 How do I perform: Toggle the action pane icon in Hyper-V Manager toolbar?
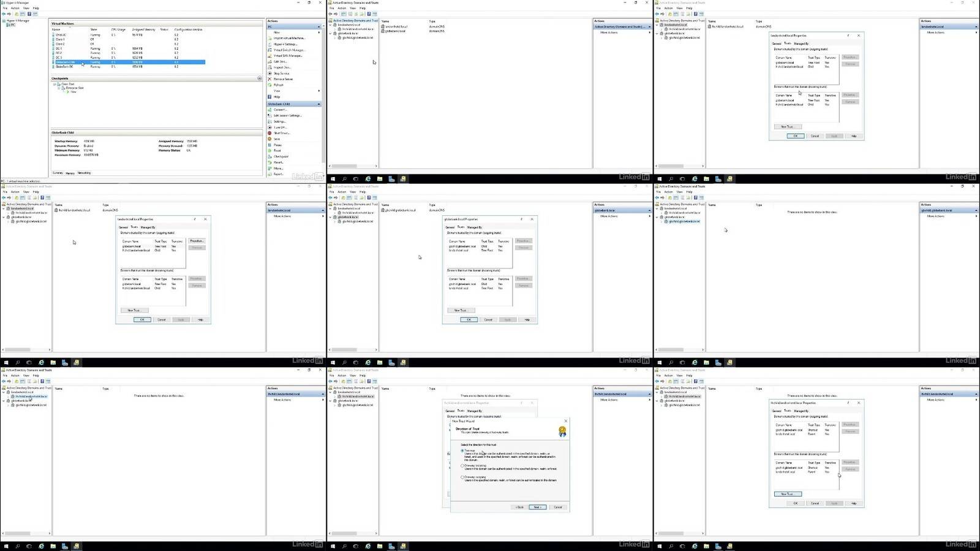point(35,13)
